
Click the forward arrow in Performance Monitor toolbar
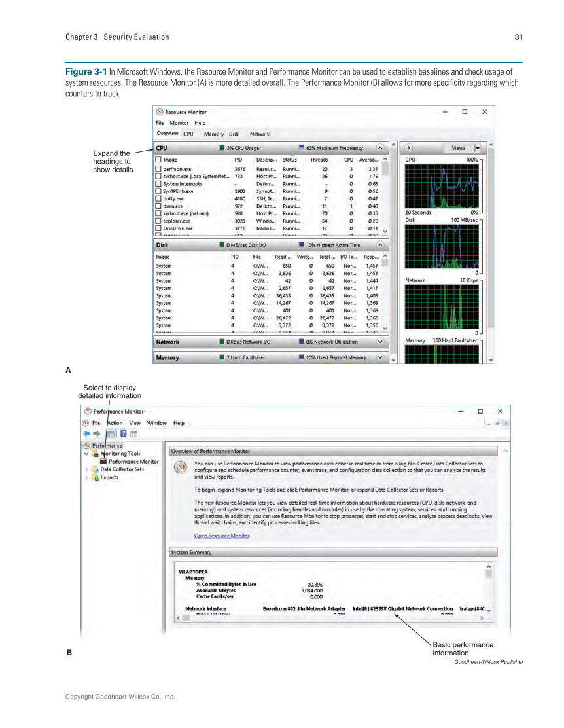(97, 433)
